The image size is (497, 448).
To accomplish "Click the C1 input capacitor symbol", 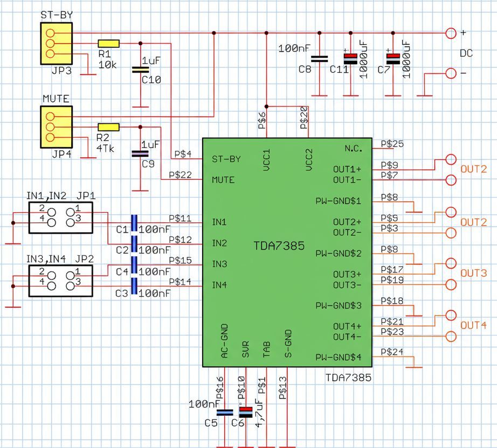I will [134, 223].
